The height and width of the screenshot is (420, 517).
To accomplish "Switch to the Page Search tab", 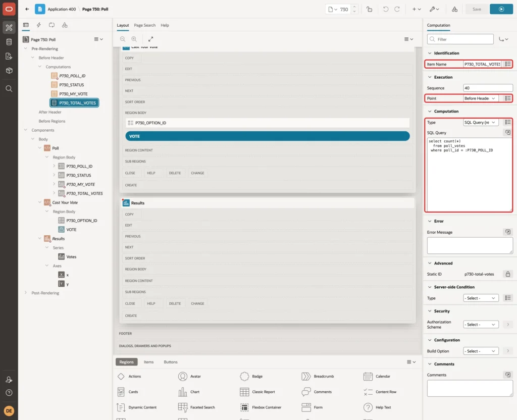I will coord(145,25).
